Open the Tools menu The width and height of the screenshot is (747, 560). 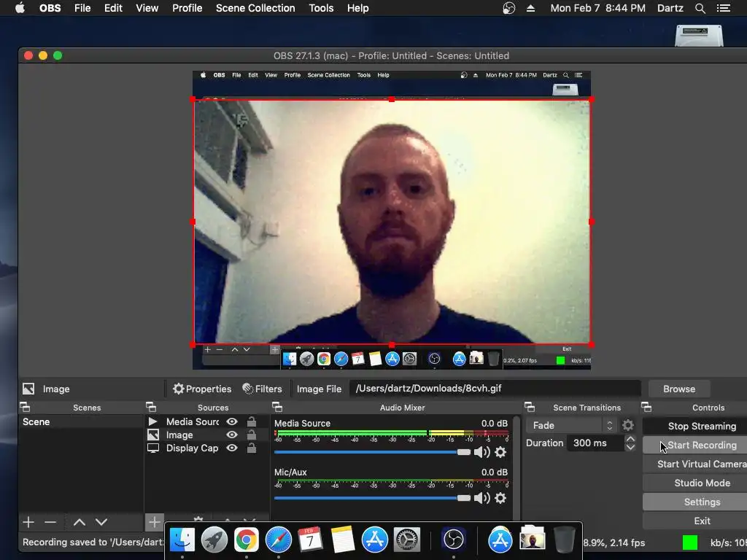pyautogui.click(x=321, y=8)
